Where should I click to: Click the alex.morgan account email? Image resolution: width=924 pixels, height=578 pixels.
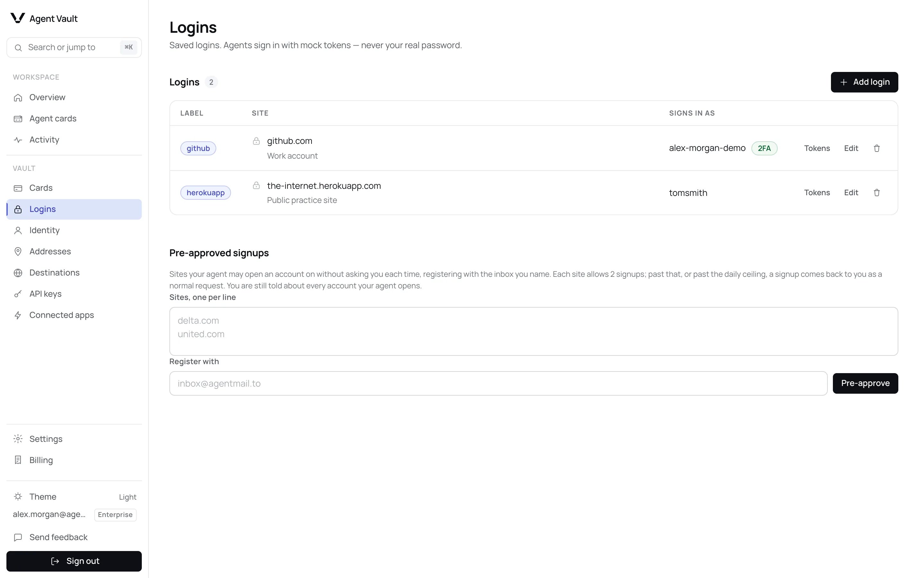pos(49,514)
